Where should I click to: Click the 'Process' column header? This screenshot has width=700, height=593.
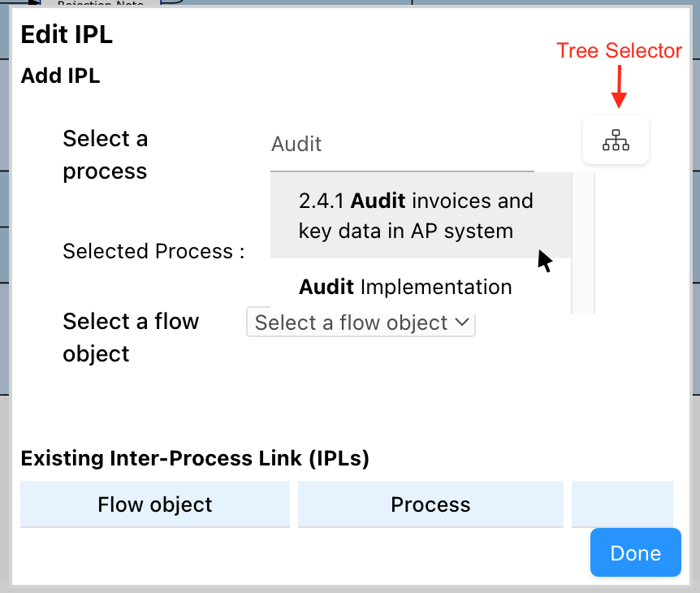[430, 504]
